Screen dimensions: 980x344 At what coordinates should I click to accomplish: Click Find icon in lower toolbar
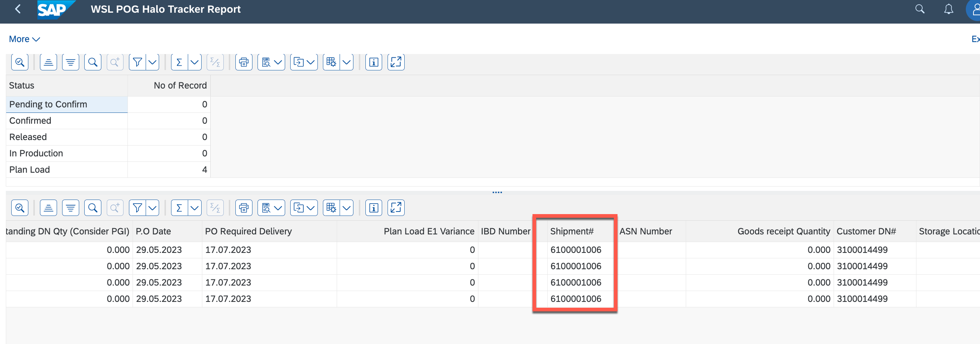93,208
